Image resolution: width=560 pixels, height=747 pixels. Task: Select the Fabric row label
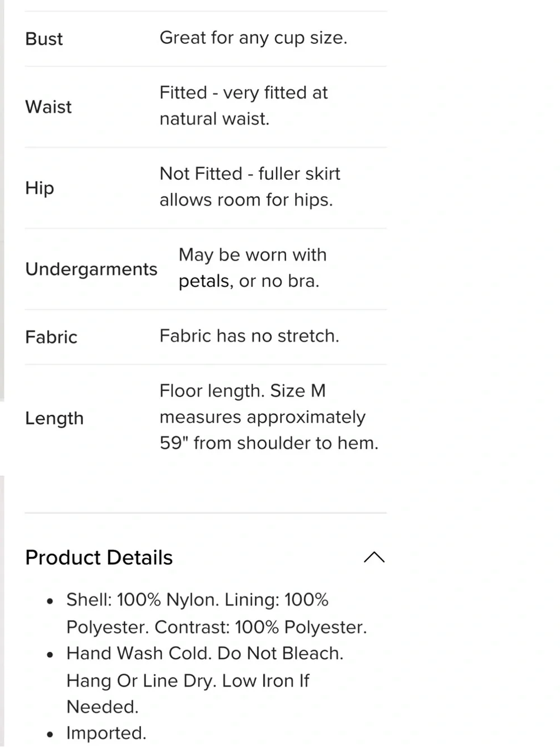coord(52,337)
